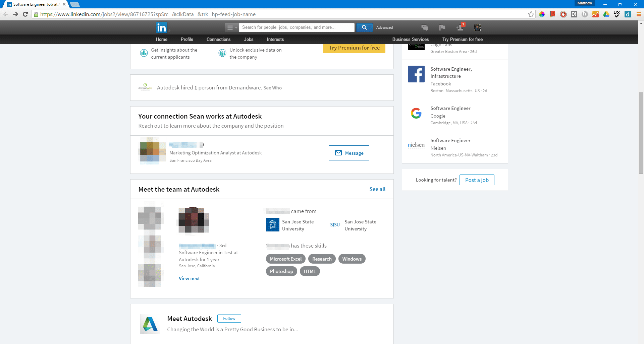Click the Facebook logo in job list
644x344 pixels.
416,74
